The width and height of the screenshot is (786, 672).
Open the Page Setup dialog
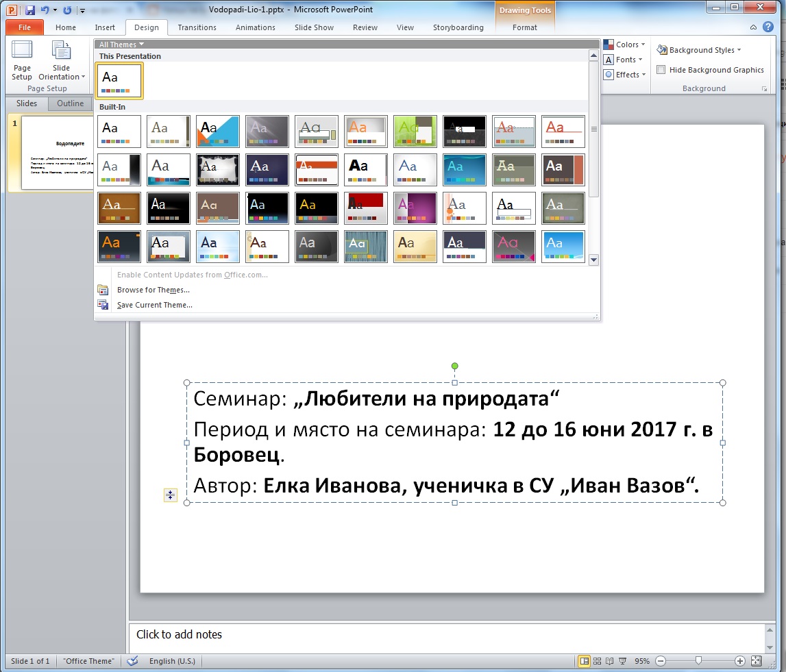[x=21, y=61]
